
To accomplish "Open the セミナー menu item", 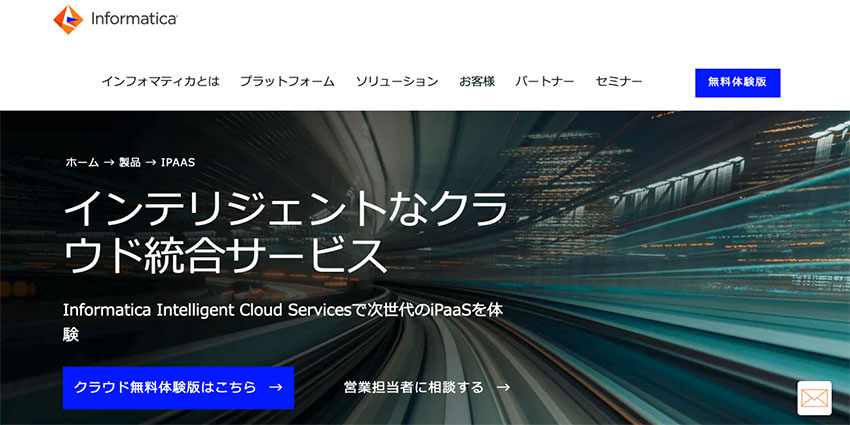I will coord(619,82).
